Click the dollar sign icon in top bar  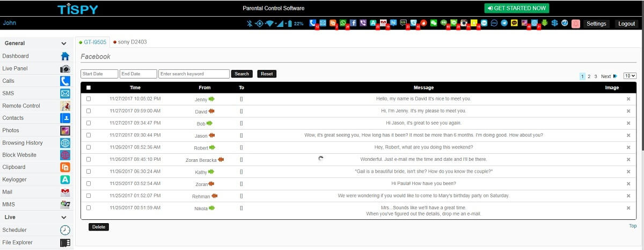[554, 23]
